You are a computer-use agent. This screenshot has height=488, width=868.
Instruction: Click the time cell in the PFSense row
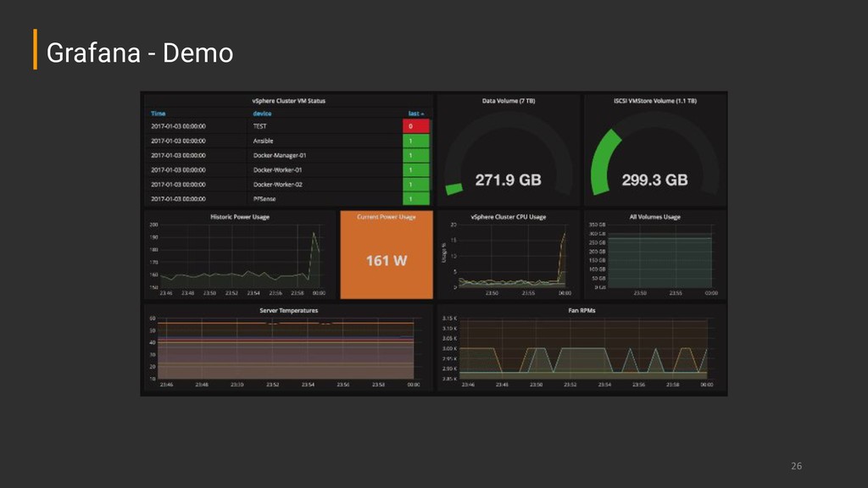tap(178, 198)
